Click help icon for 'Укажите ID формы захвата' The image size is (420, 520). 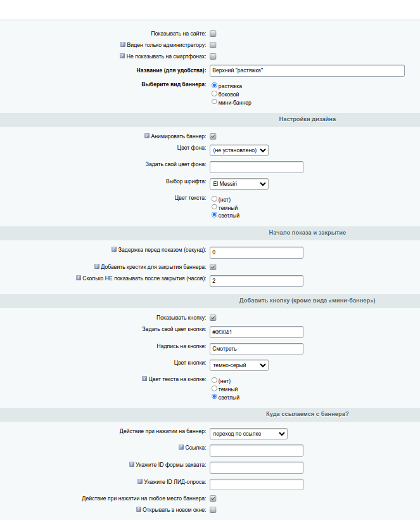click(132, 465)
